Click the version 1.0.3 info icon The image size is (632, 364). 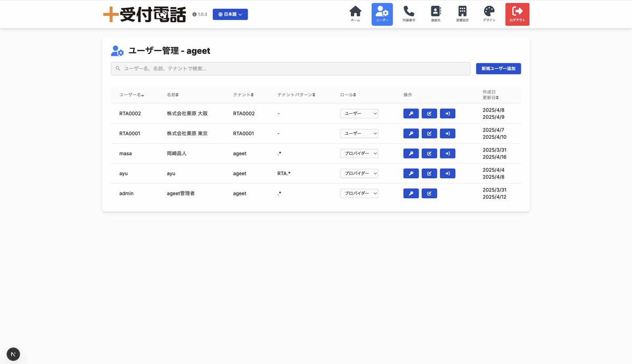pyautogui.click(x=194, y=14)
